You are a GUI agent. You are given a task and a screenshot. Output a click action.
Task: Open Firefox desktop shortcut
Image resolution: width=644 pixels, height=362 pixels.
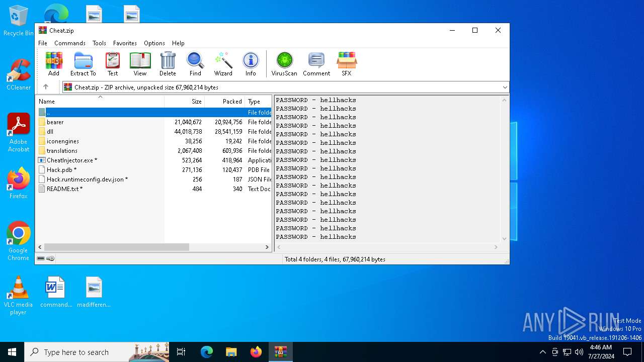[19, 183]
